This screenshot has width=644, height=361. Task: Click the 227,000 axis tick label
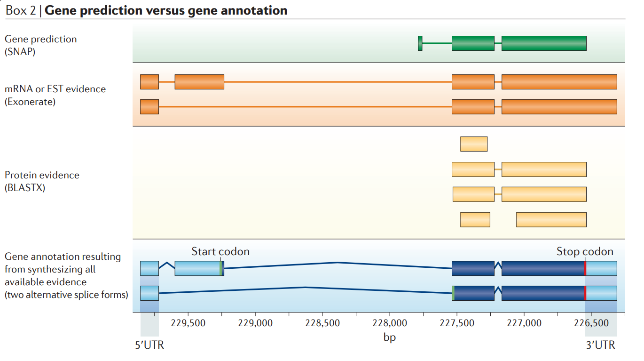pyautogui.click(x=524, y=323)
